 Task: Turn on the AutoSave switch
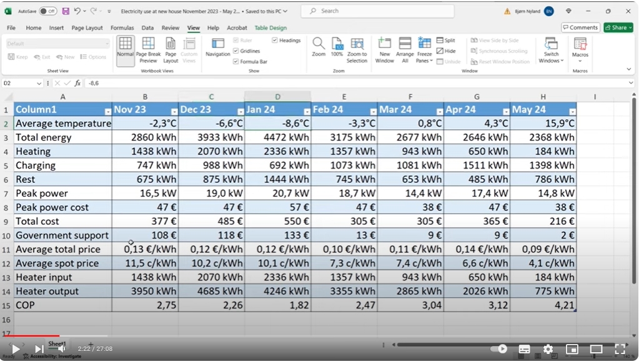(47, 11)
